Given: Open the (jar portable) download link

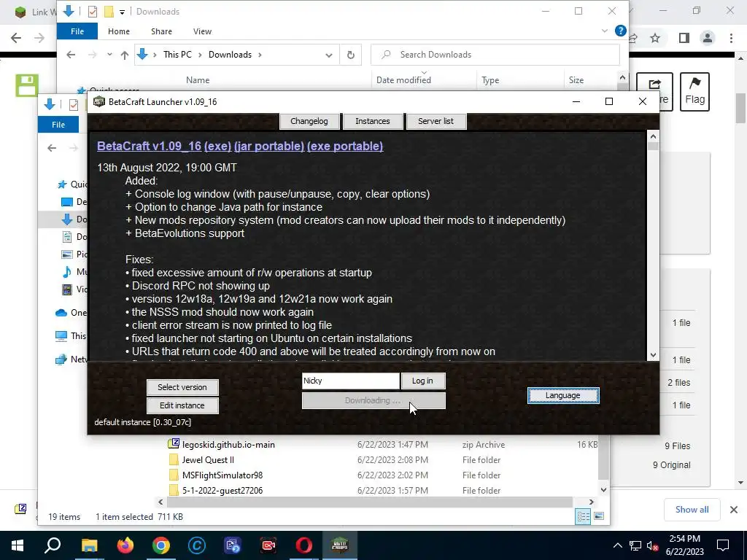Looking at the screenshot, I should coord(269,146).
